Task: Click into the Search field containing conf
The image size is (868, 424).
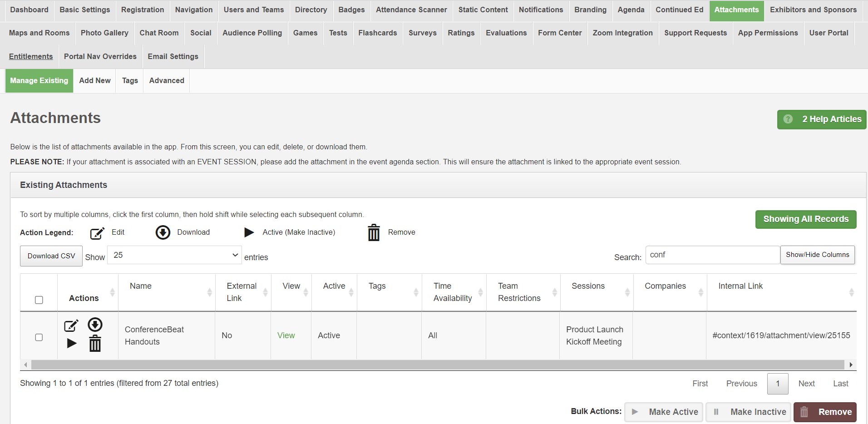Action: point(712,255)
